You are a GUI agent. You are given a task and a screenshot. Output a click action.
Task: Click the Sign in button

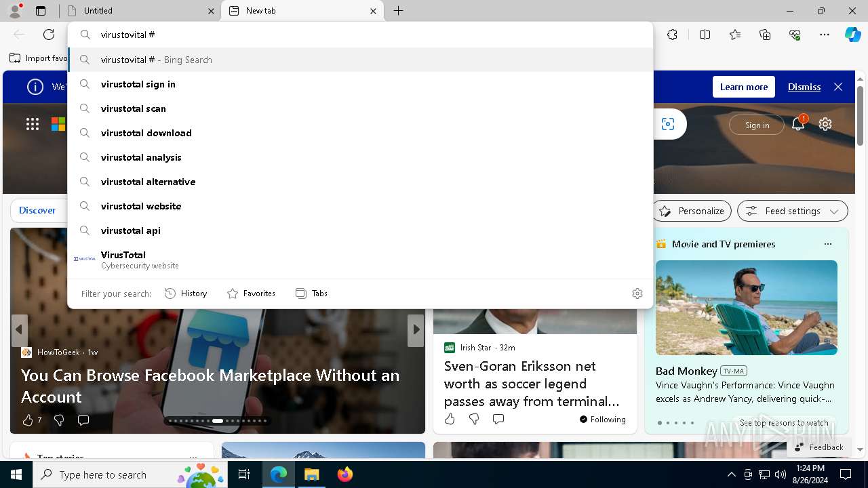(x=757, y=125)
